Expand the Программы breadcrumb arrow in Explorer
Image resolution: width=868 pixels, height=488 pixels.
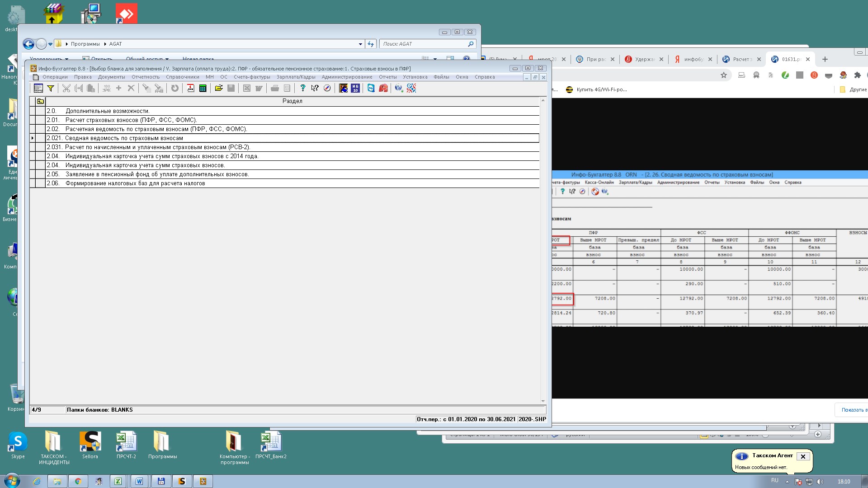(105, 44)
